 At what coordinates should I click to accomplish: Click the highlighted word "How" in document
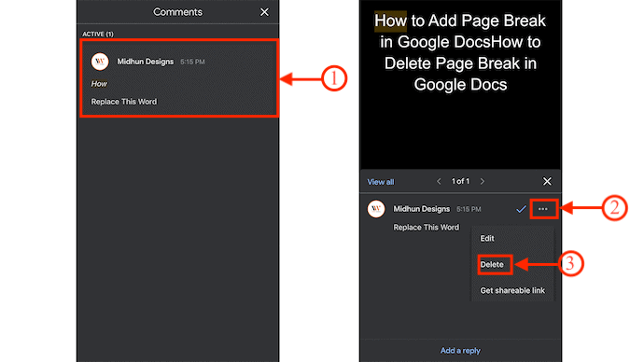pyautogui.click(x=390, y=21)
